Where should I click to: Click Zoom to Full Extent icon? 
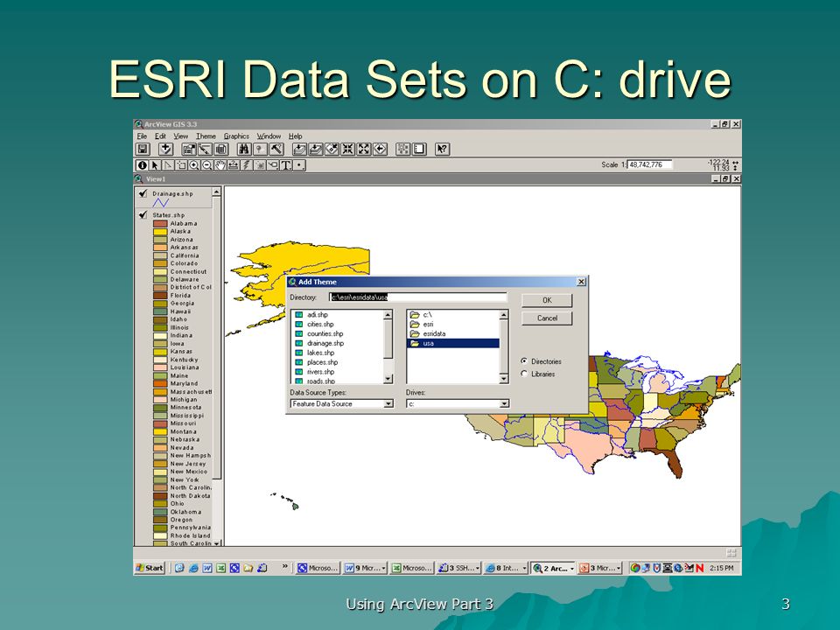click(300, 150)
